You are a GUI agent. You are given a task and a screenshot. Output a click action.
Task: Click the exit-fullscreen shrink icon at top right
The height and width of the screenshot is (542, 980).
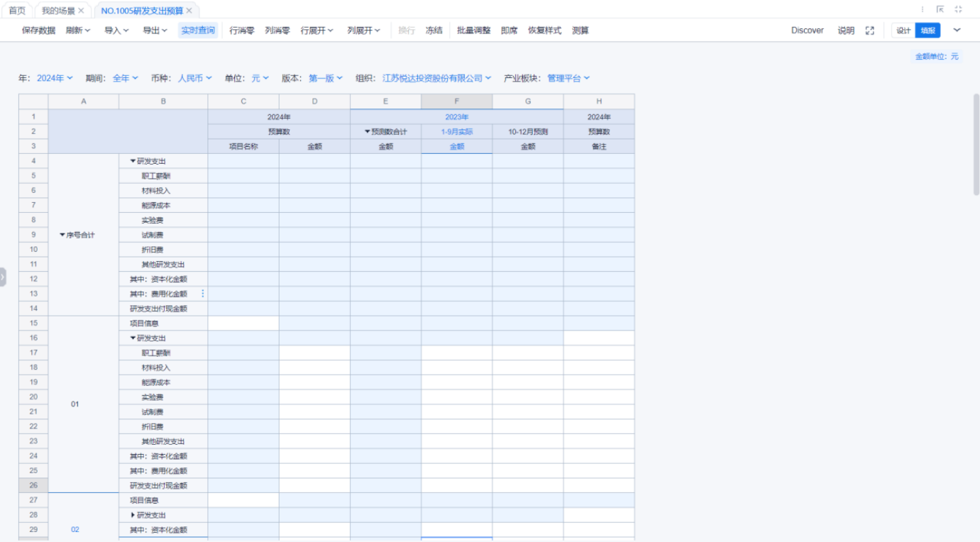(x=958, y=10)
